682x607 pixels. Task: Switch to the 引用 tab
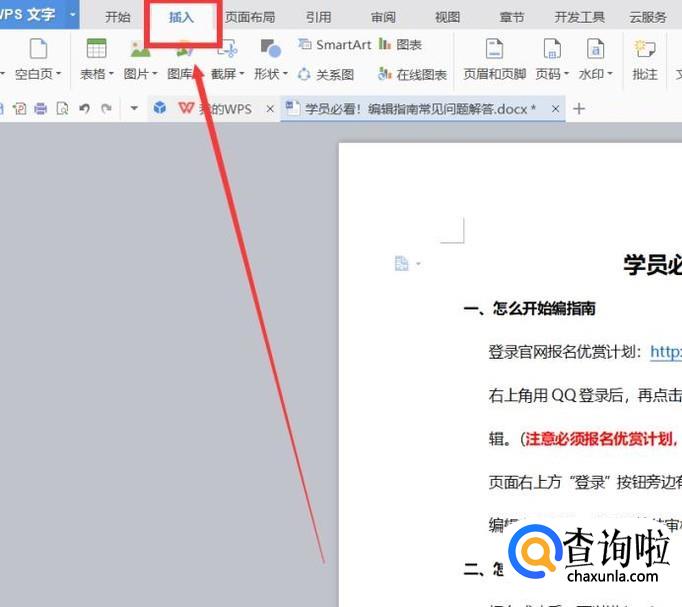[318, 17]
